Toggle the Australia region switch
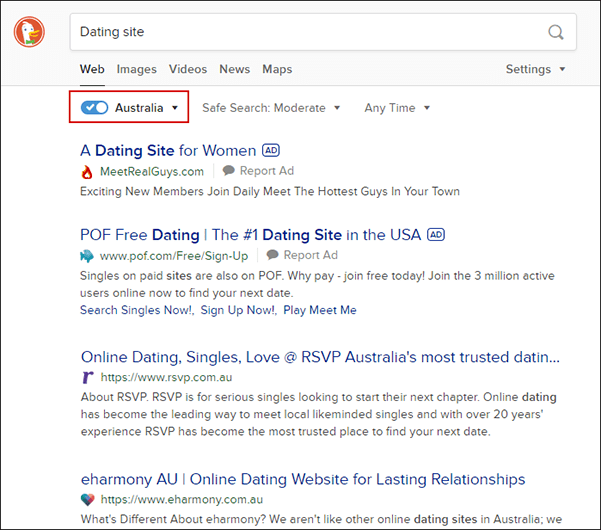This screenshot has height=530, width=601. 95,108
